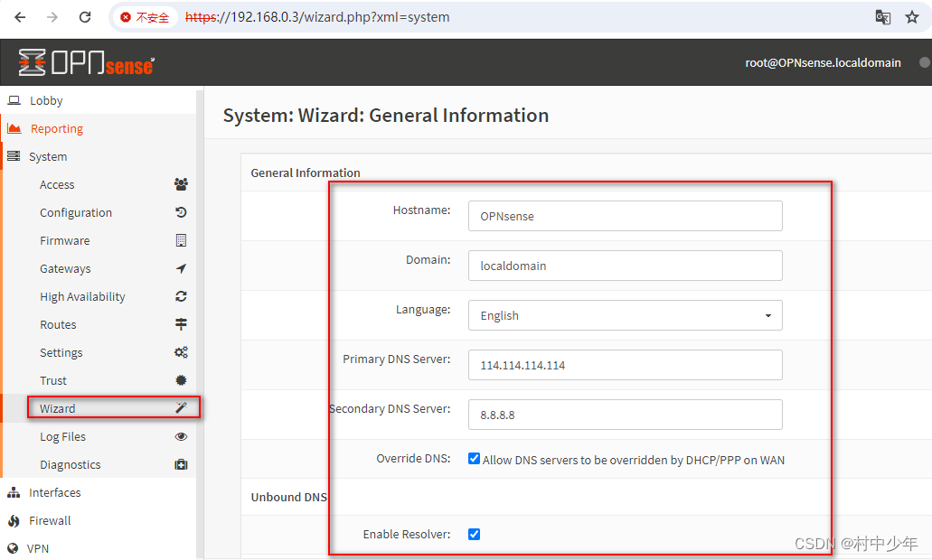Click the Reporting chart icon
The image size is (932, 560).
point(14,128)
